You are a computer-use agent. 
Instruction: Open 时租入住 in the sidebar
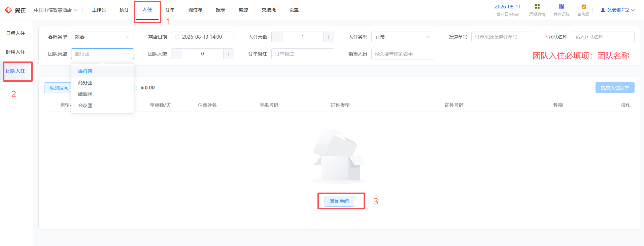point(16,52)
